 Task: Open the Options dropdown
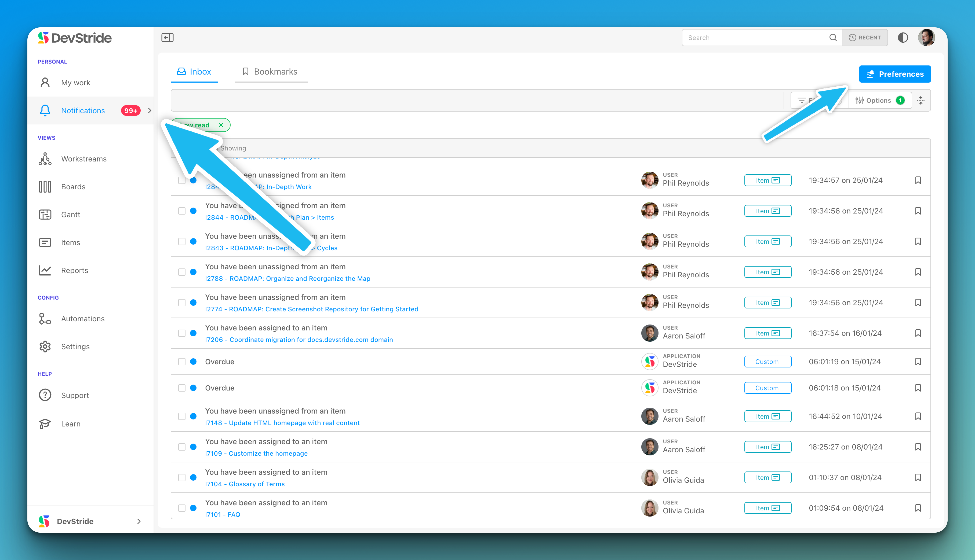[x=879, y=100]
